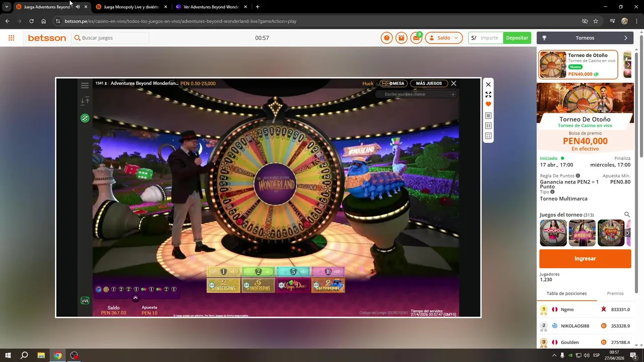Image resolution: width=644 pixels, height=362 pixels.
Task: Select two-game split layout icon
Action: [x=488, y=126]
